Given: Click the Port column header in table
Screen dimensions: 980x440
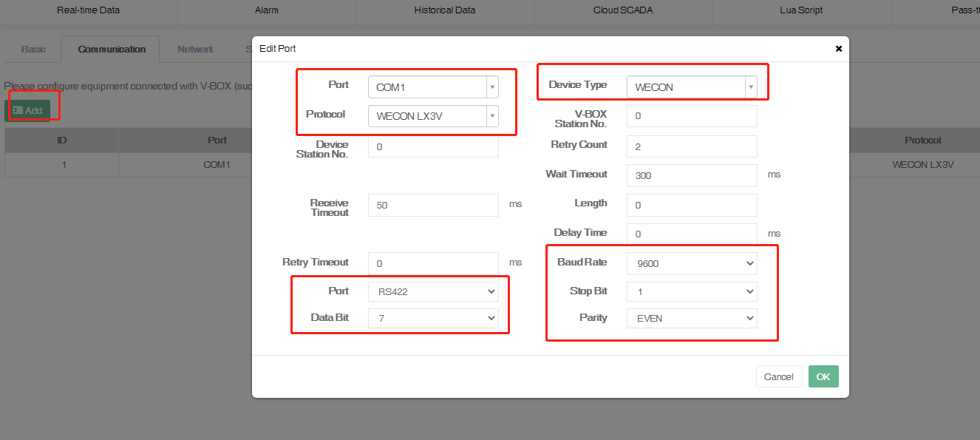Looking at the screenshot, I should (217, 140).
